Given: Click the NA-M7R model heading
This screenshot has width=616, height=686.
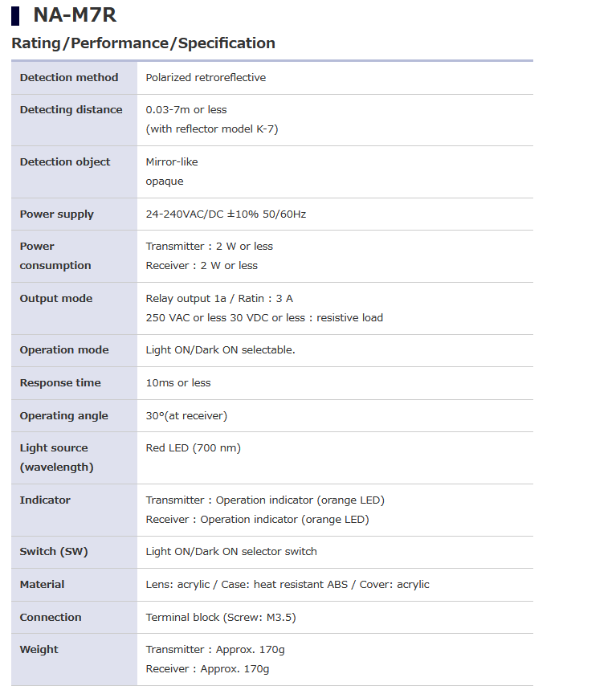Looking at the screenshot, I should [74, 14].
